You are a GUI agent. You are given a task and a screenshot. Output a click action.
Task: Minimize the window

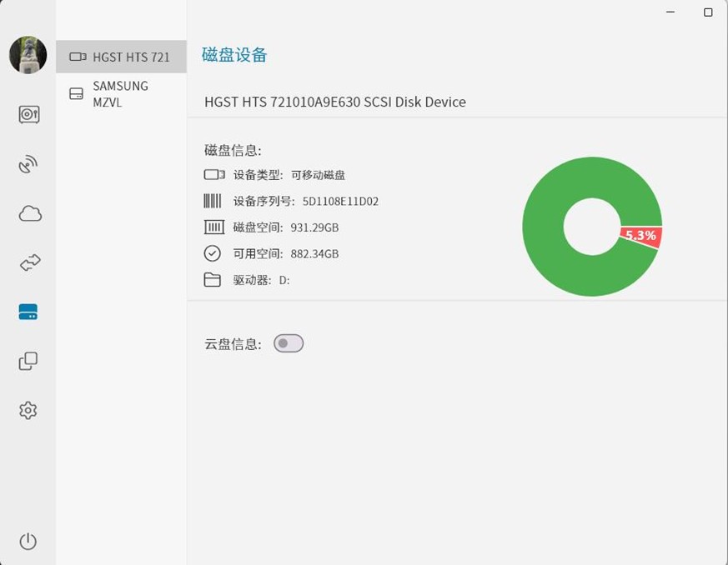tap(672, 12)
